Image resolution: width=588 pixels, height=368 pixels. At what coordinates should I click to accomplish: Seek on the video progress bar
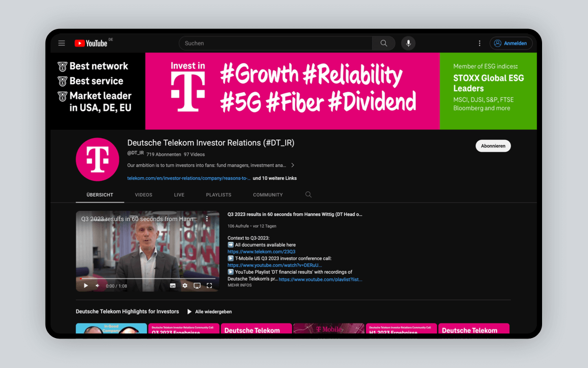148,278
